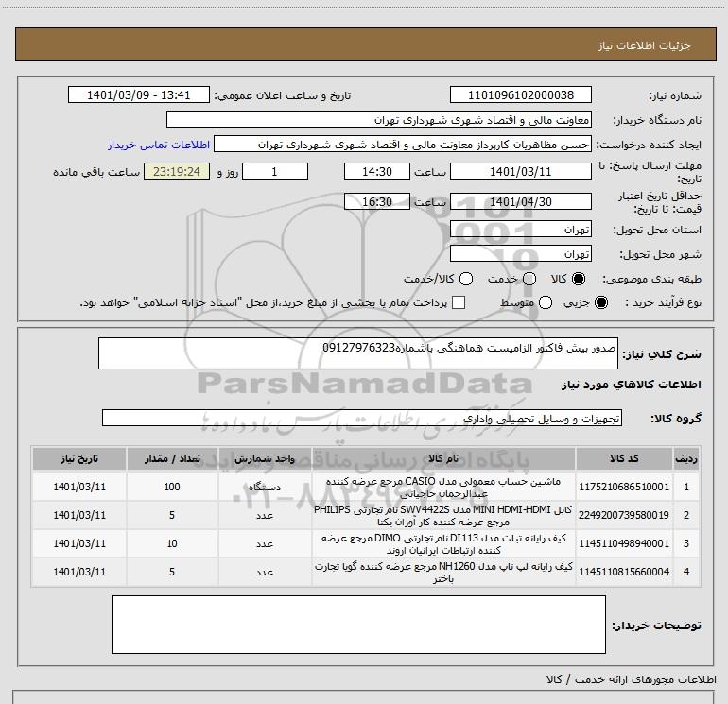Screen dimensions: 728x704
Task: Click the announcement date field 1401/03/09 - 13:41
Action: click(x=139, y=94)
